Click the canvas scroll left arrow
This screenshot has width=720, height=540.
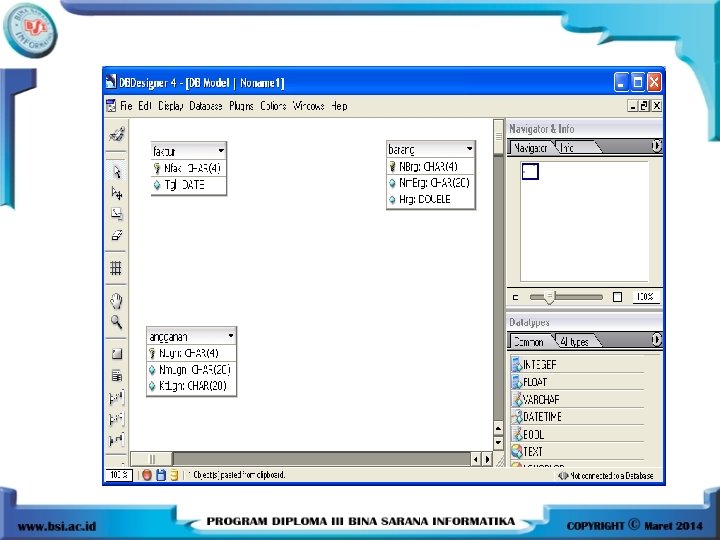click(476, 459)
